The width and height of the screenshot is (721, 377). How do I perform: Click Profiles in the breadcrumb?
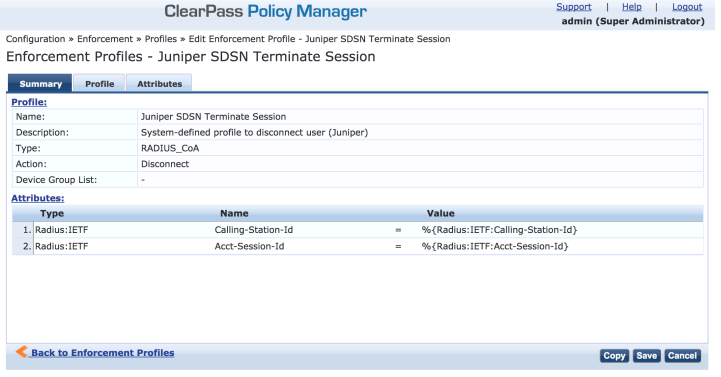click(x=160, y=39)
